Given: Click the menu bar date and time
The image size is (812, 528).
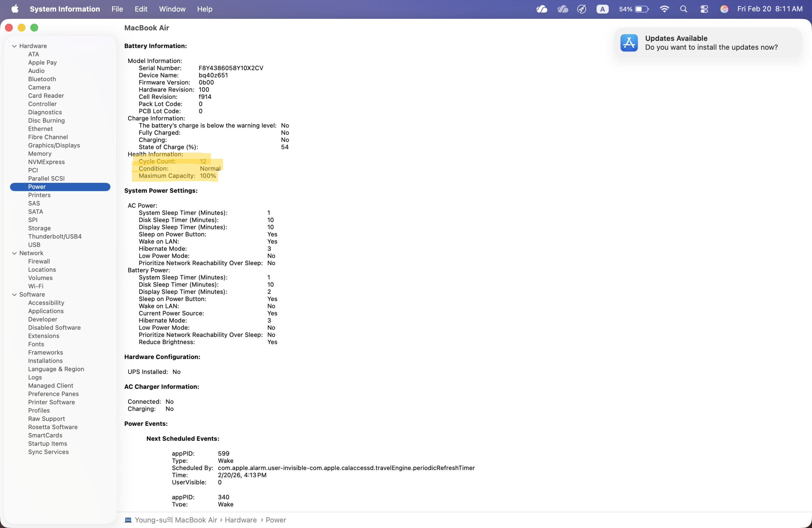Looking at the screenshot, I should point(769,9).
